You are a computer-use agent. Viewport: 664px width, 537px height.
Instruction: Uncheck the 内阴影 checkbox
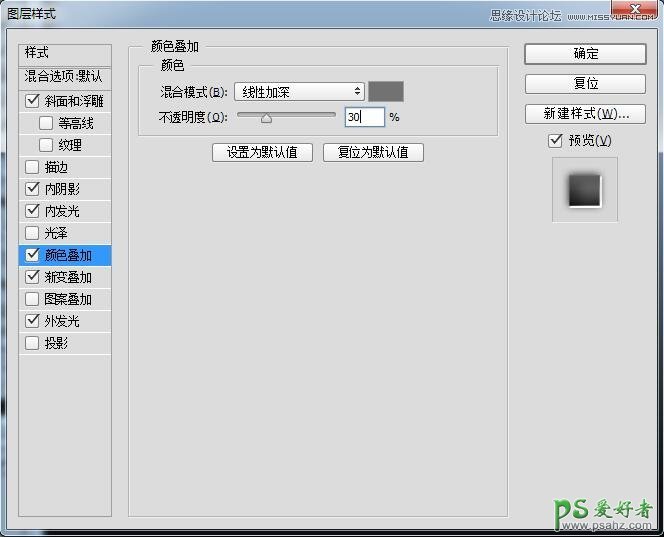(x=32, y=189)
